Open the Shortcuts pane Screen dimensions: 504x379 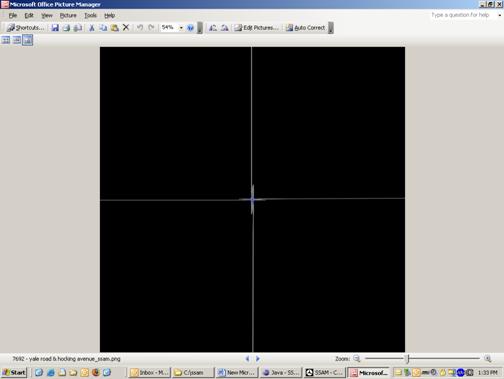coord(26,28)
